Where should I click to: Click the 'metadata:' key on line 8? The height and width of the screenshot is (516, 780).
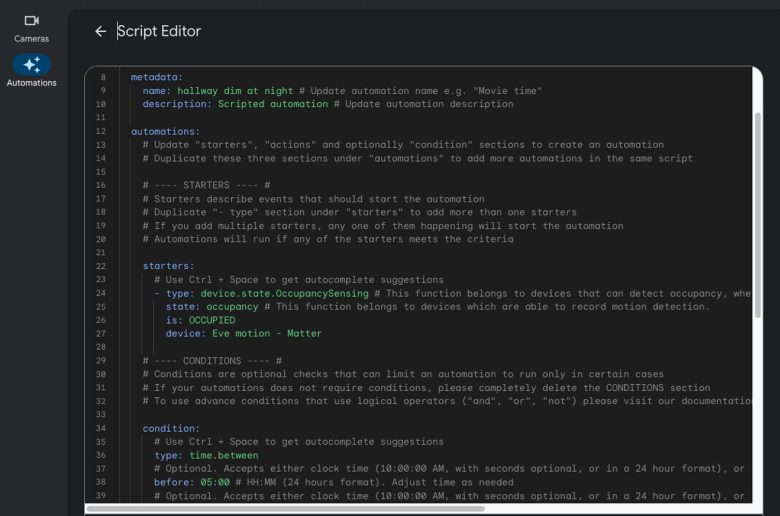click(157, 77)
